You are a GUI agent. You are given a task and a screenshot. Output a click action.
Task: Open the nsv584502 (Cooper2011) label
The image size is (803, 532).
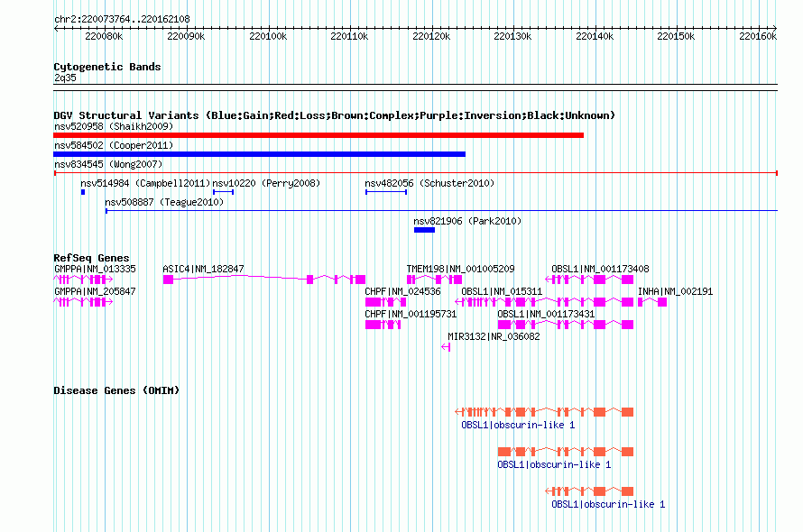[x=114, y=145]
